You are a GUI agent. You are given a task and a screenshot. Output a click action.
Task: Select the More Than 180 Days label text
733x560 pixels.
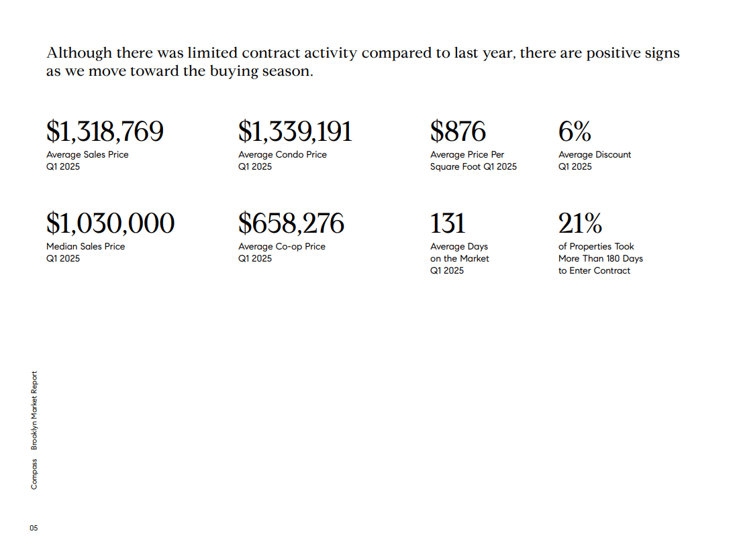pos(601,259)
